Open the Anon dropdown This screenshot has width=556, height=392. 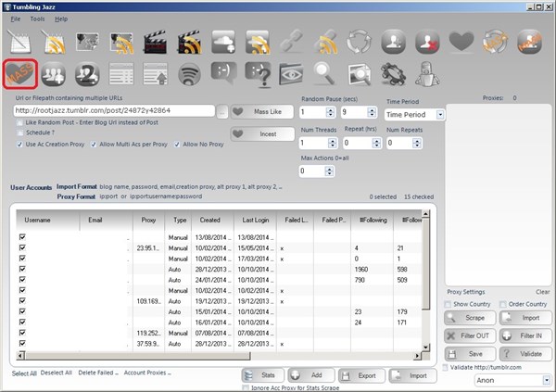click(x=547, y=380)
